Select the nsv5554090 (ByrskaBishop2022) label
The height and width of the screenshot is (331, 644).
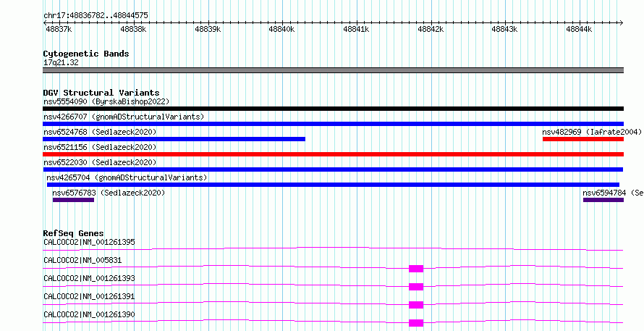pyautogui.click(x=106, y=101)
